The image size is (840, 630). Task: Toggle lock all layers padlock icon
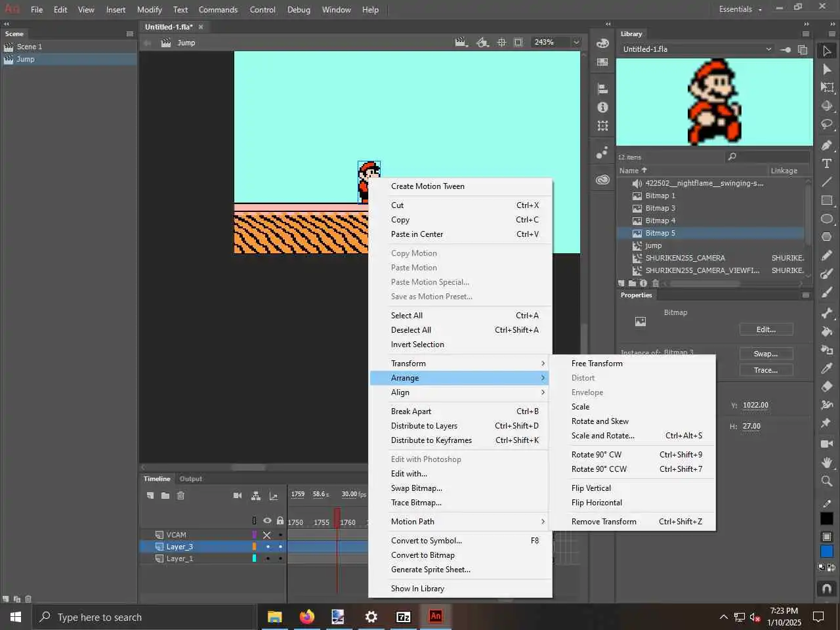click(x=280, y=520)
